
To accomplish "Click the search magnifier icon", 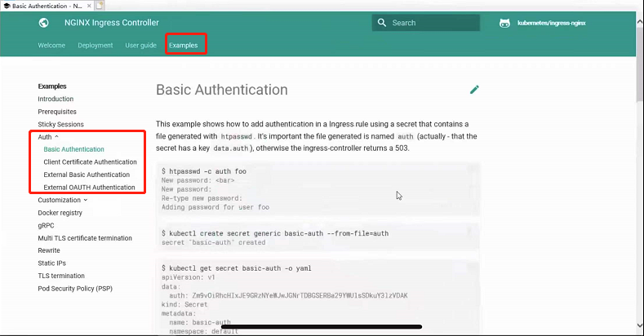I will click(x=381, y=23).
